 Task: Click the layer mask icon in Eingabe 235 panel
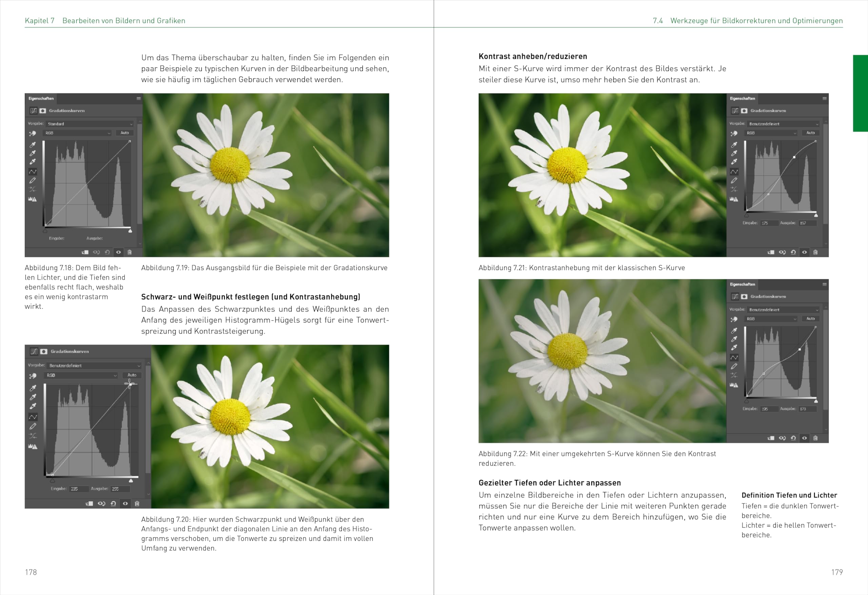pos(44,351)
